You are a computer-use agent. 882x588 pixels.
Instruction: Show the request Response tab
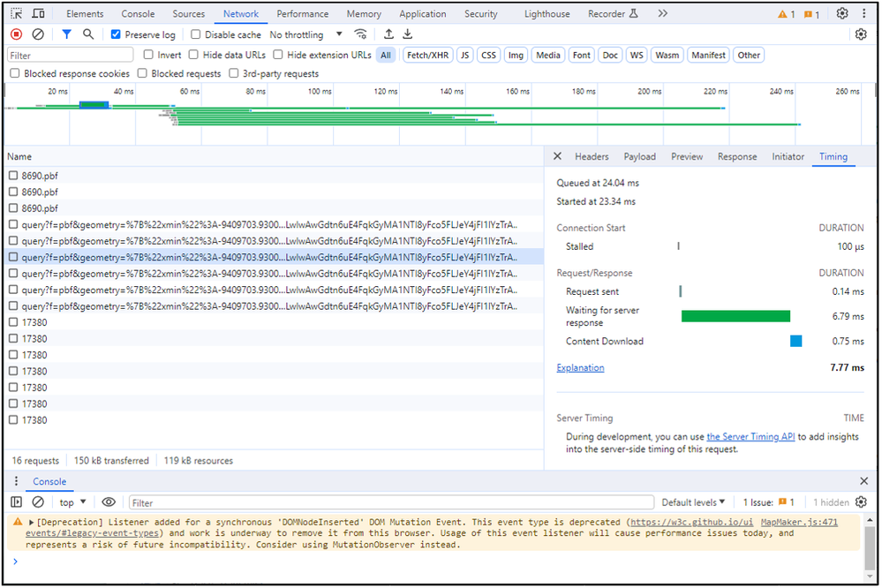click(737, 156)
